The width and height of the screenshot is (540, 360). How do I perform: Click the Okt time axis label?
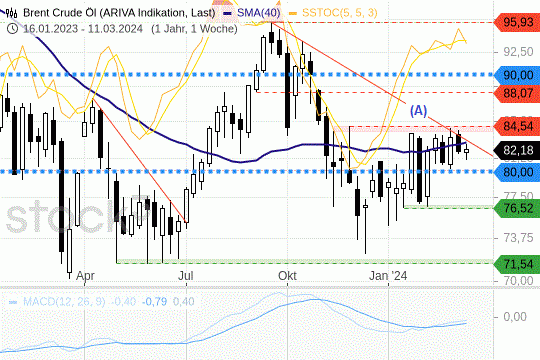pyautogui.click(x=287, y=276)
